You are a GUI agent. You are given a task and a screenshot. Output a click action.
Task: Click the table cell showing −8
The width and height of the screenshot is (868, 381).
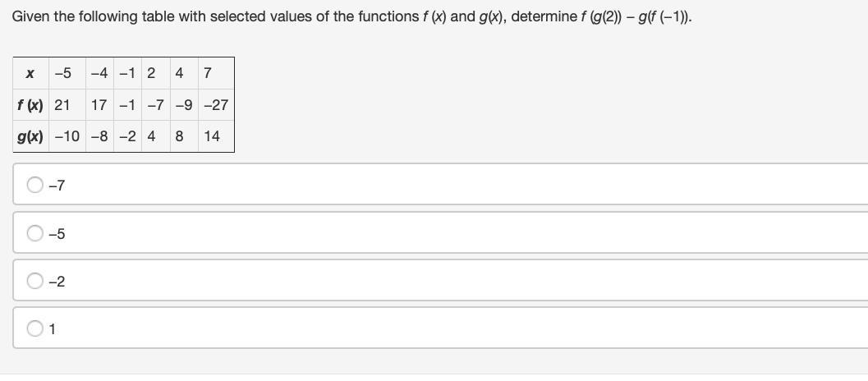[x=99, y=136]
